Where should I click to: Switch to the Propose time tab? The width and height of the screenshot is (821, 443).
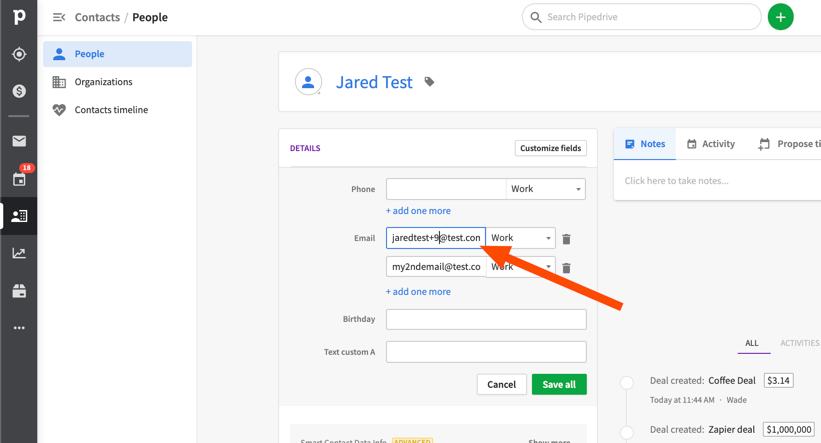click(788, 143)
